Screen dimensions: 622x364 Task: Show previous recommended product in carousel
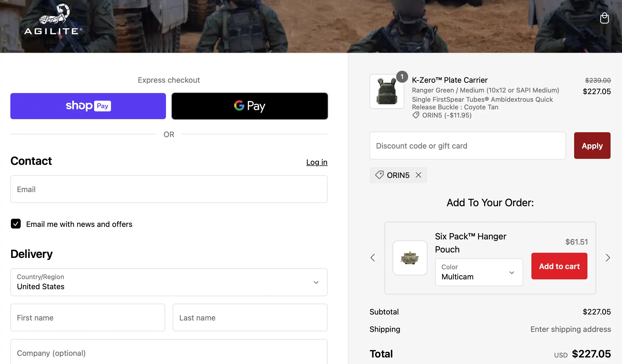tap(373, 258)
